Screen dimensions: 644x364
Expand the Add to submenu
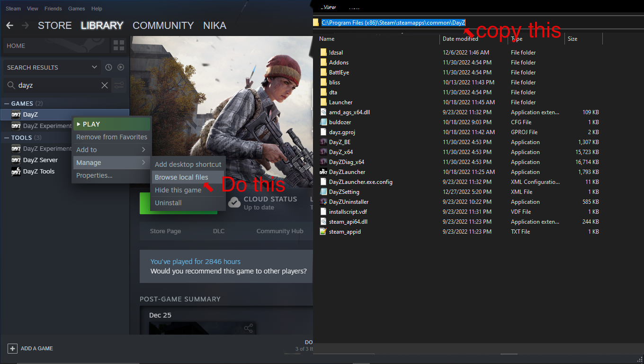[x=112, y=150]
